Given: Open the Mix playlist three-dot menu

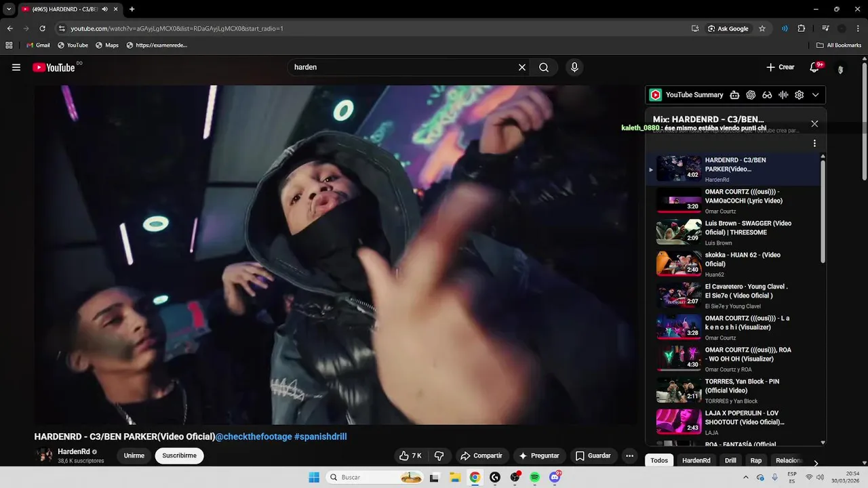Looking at the screenshot, I should coord(814,143).
